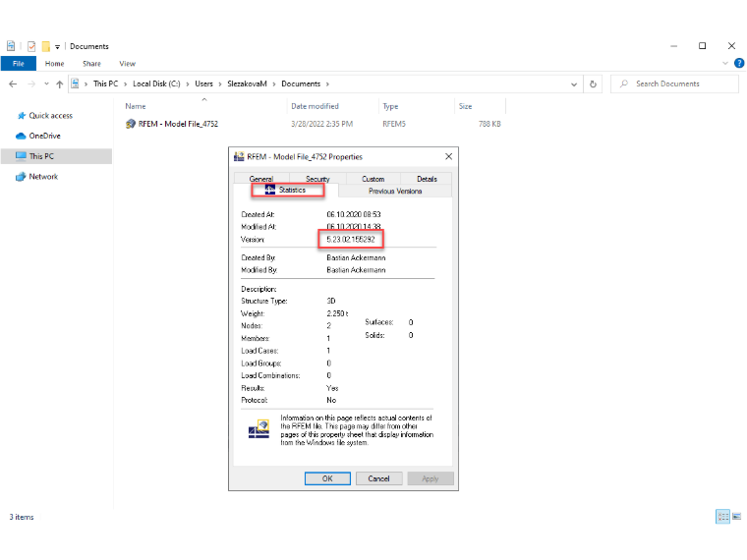Collapse the ribbon with the chevron
Image resolution: width=747 pixels, height=560 pixels.
[x=725, y=63]
